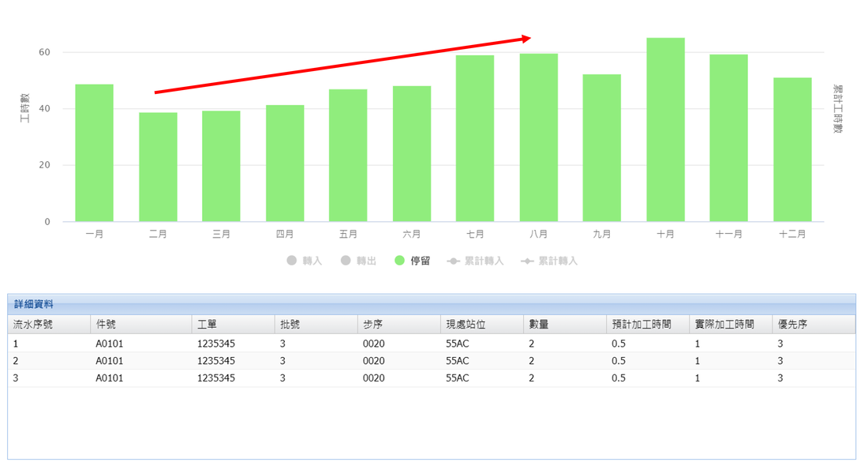Select the 七月 bar in the chart
The image size is (868, 466).
pos(475,138)
